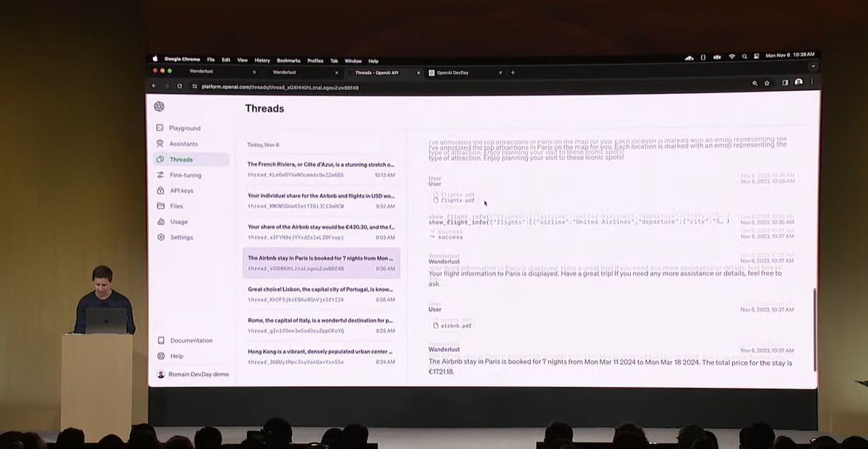Go to the Fine-tuning page

[186, 175]
